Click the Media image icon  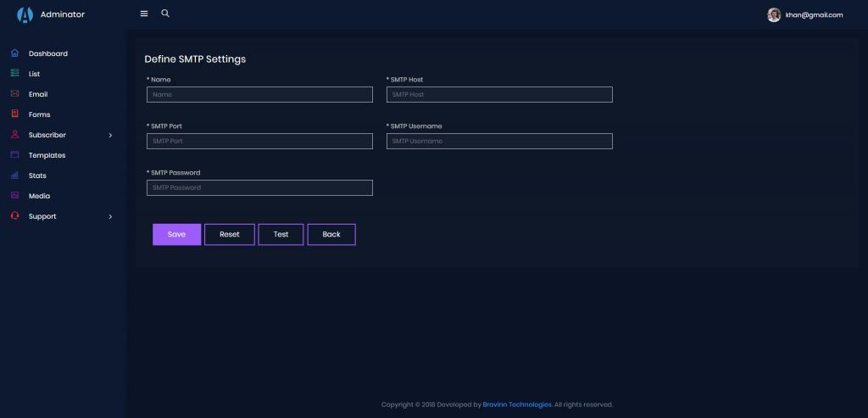(x=14, y=196)
